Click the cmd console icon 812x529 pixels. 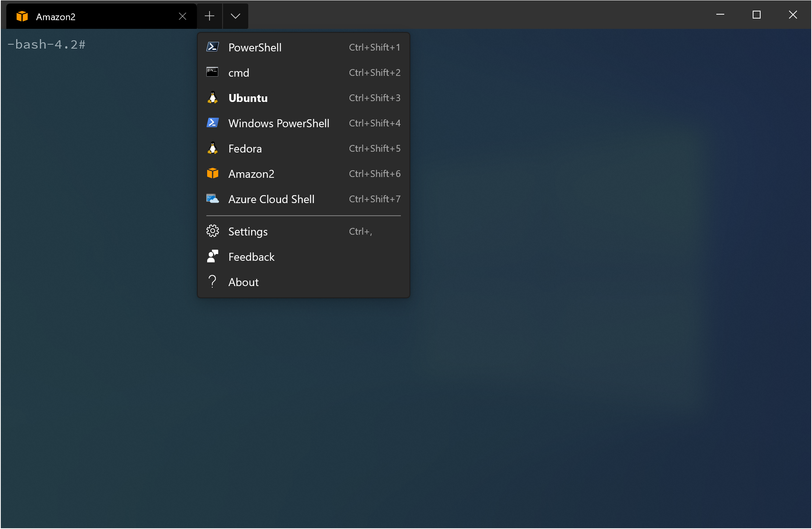point(212,72)
